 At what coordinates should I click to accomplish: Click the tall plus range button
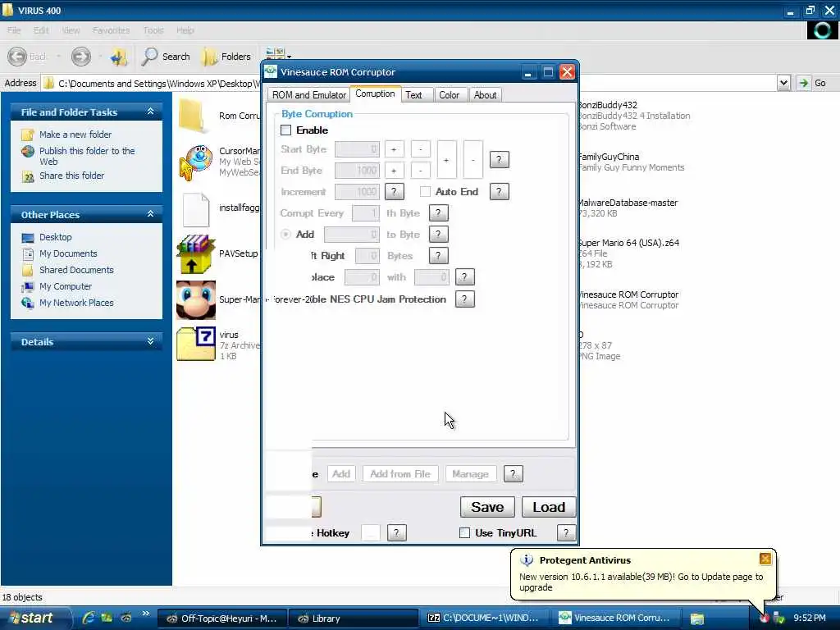coord(447,160)
